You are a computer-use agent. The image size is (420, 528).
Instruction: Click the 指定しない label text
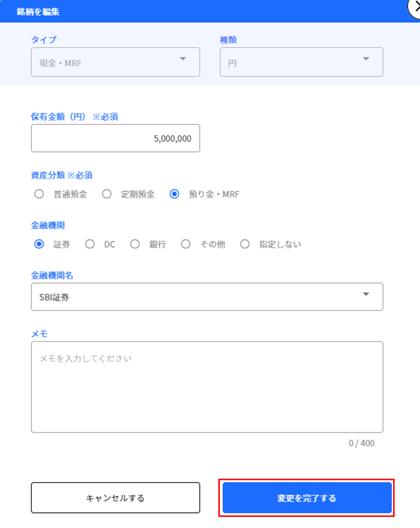280,244
